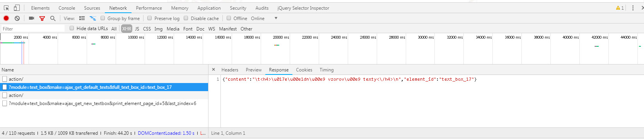Toggle device toolbar icon

point(17,8)
